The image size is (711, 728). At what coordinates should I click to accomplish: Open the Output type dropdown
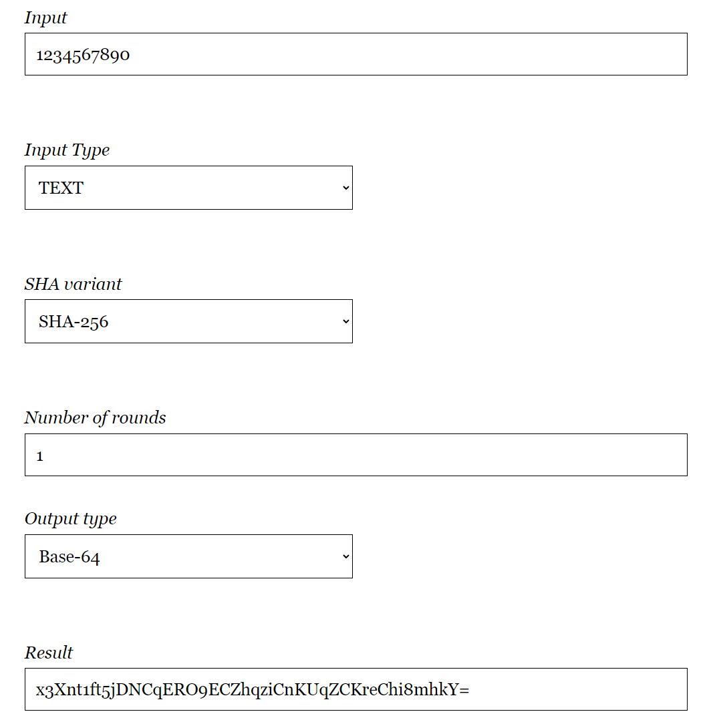point(188,556)
